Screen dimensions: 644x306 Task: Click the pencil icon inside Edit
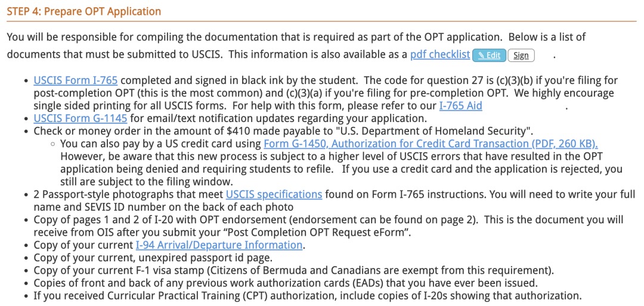tap(481, 55)
